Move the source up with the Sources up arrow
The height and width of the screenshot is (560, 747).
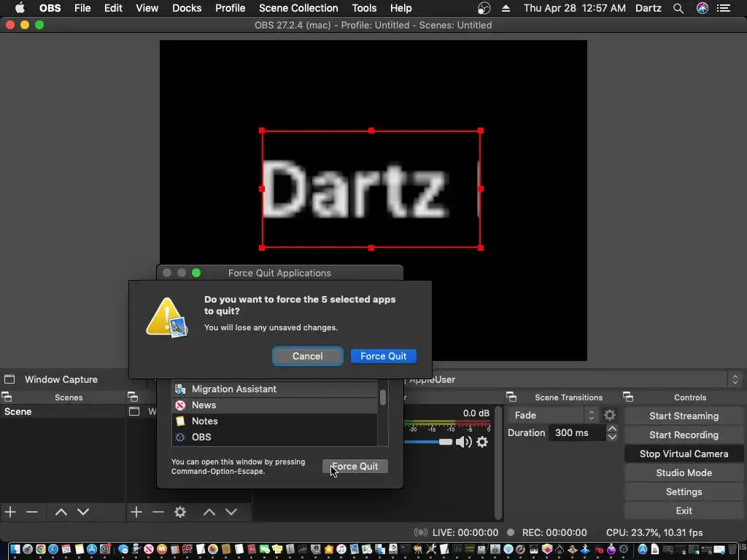(209, 512)
